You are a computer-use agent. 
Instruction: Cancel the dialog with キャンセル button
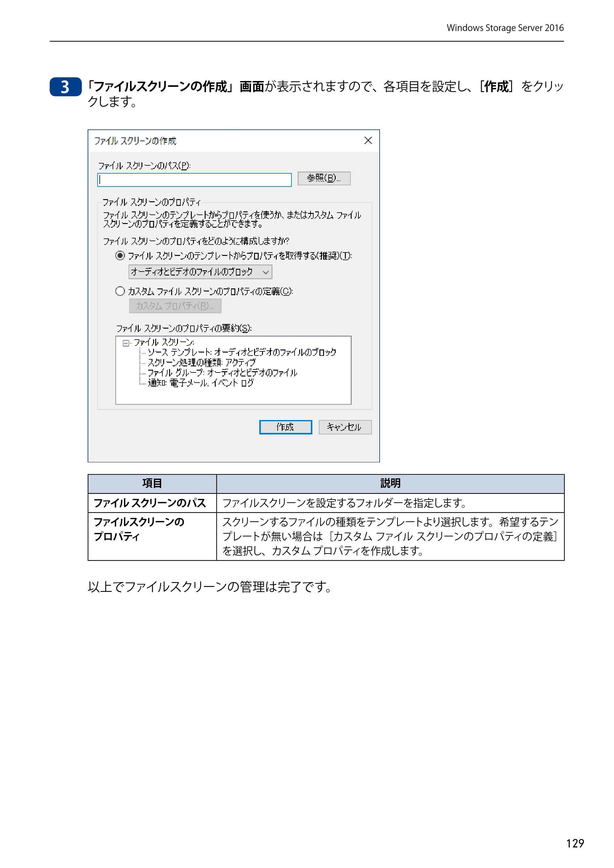(345, 427)
